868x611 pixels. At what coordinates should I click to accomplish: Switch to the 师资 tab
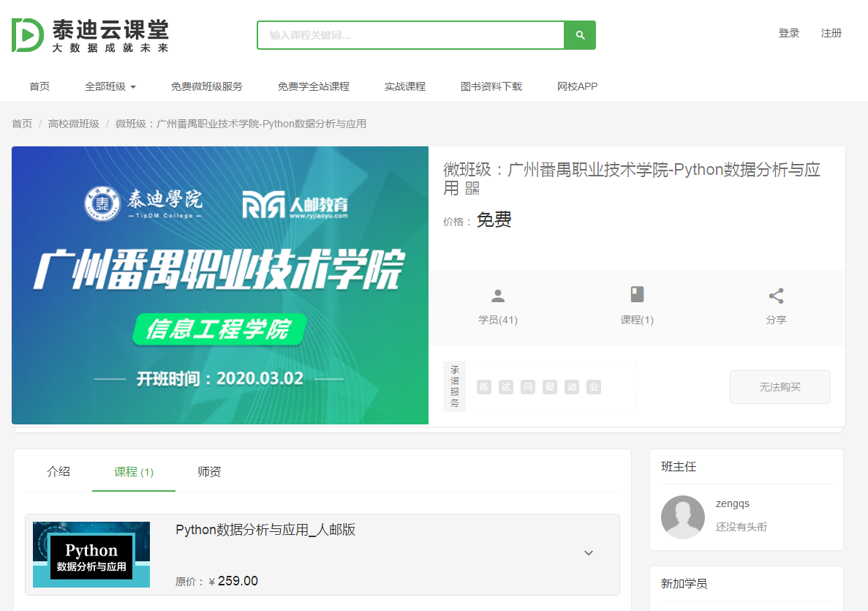coord(209,471)
